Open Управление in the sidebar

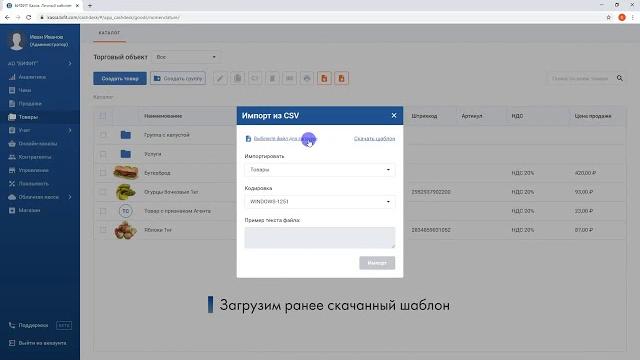point(33,170)
